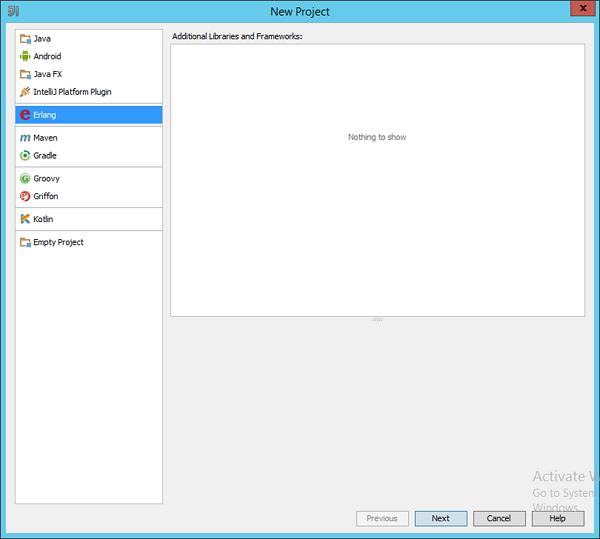600x539 pixels.
Task: Select Gradle project type
Action: click(89, 156)
